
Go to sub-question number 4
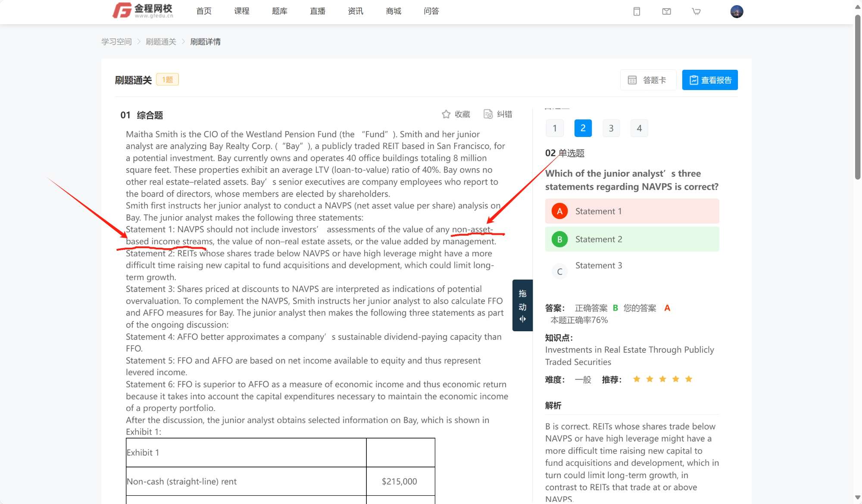[x=639, y=128]
